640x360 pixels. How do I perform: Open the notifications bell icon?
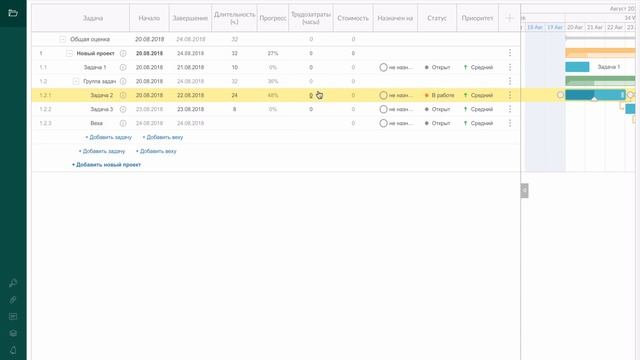click(x=13, y=350)
